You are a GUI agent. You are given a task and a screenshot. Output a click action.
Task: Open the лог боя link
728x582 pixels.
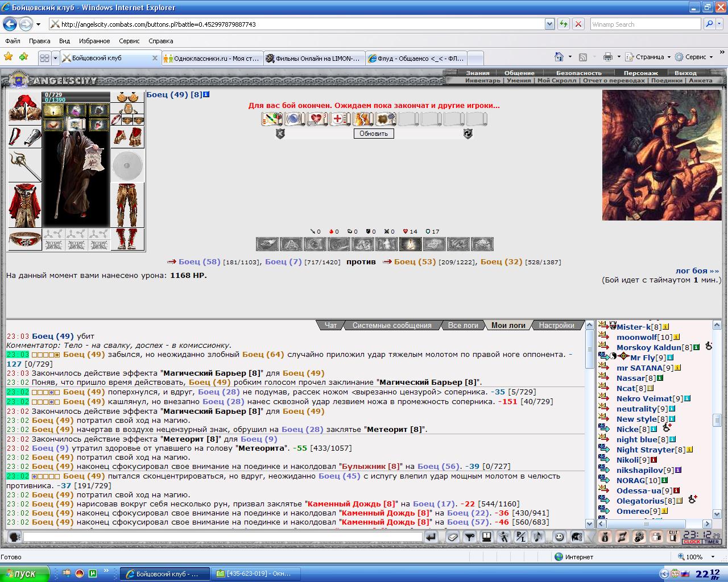[x=697, y=271]
